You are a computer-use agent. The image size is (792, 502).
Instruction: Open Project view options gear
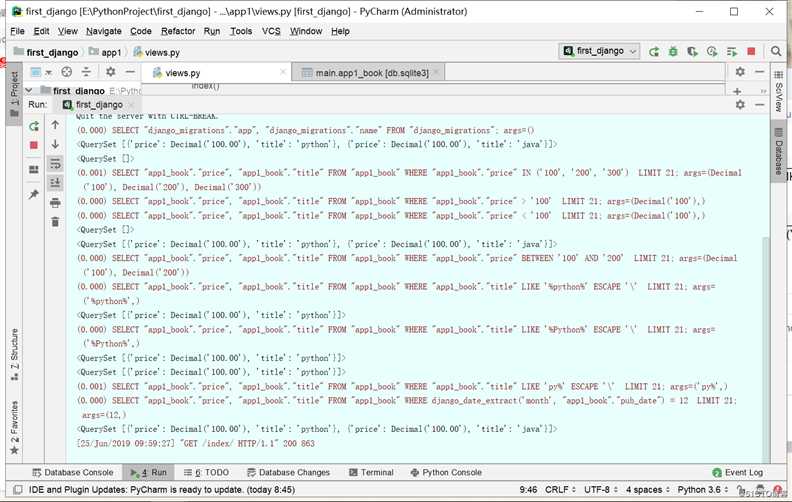111,72
